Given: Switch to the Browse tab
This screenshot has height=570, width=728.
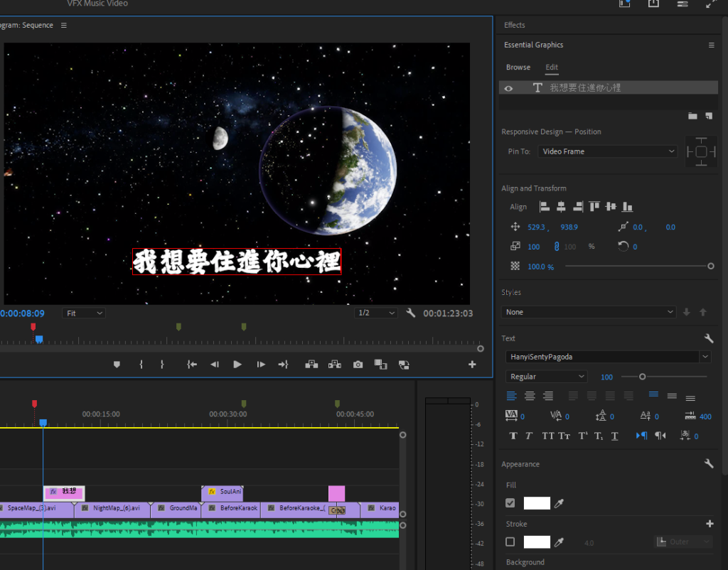Looking at the screenshot, I should pos(518,68).
